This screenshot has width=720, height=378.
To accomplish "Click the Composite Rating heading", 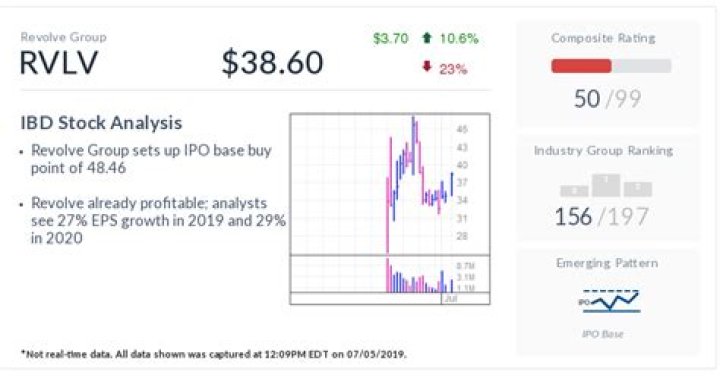I will pyautogui.click(x=603, y=38).
